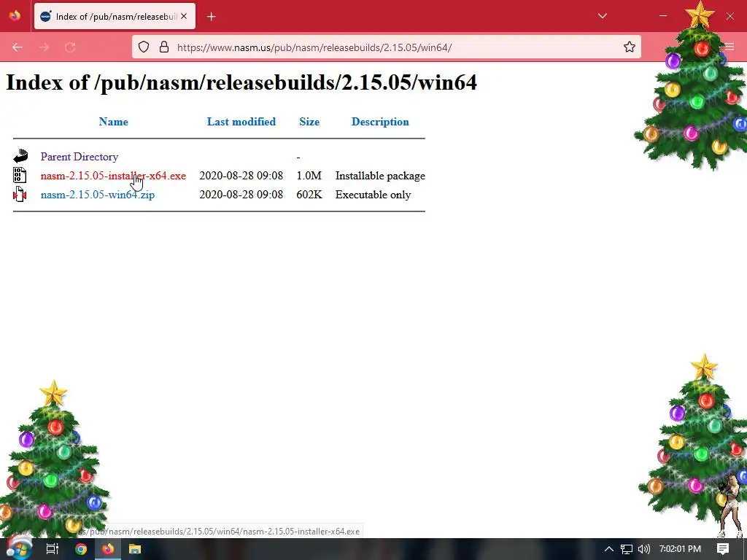Viewport: 747px width, 560px height.
Task: Go back using the browser back arrow
Action: pos(18,47)
